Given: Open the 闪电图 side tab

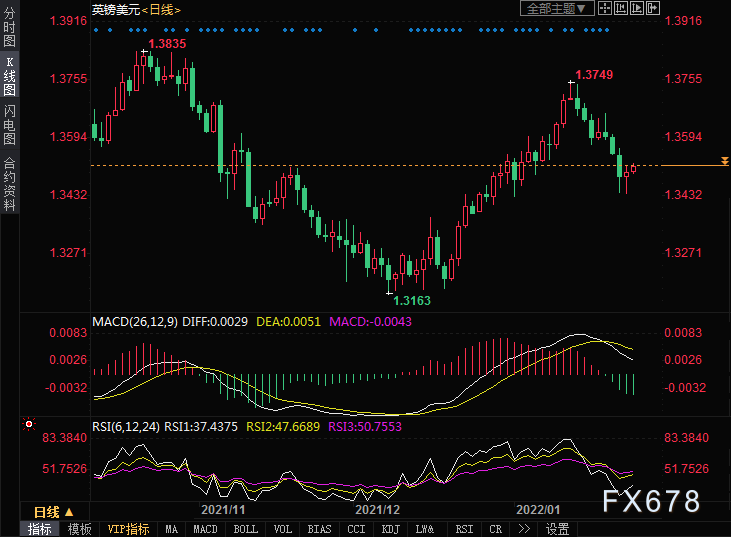Looking at the screenshot, I should point(9,125).
